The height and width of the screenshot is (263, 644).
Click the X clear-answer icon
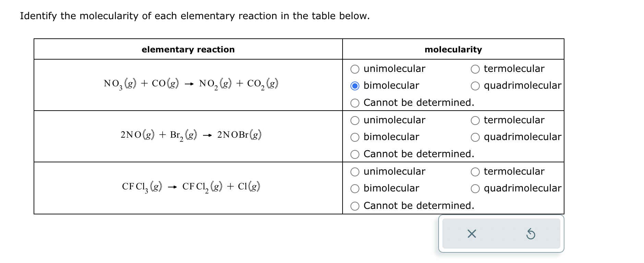tap(472, 234)
